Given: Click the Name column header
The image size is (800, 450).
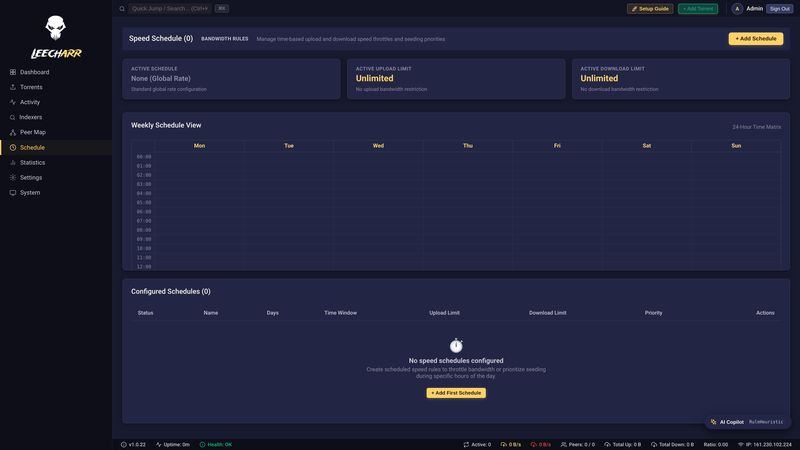Looking at the screenshot, I should (x=211, y=313).
